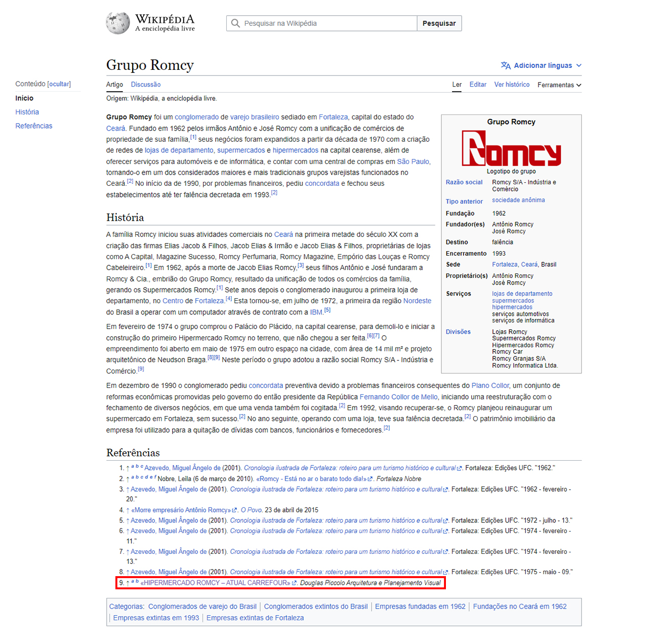Click up-arrow backlink of reference 4

[128, 510]
